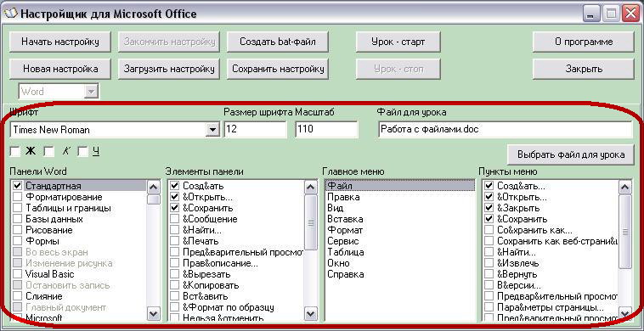644x331 pixels.
Task: Check the Visual Basic panel checkbox
Action: (17, 274)
